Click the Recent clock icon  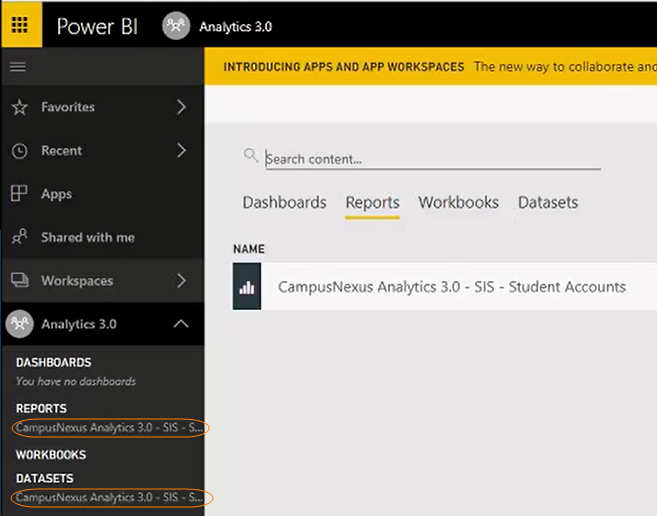point(20,150)
